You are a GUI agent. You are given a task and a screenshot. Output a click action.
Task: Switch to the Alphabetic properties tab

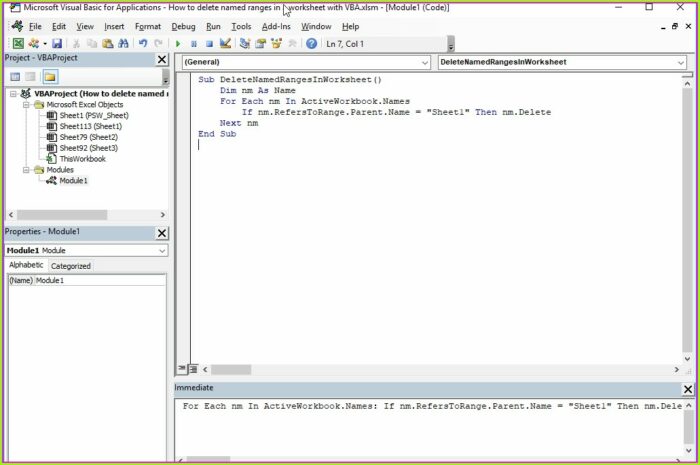click(x=26, y=265)
